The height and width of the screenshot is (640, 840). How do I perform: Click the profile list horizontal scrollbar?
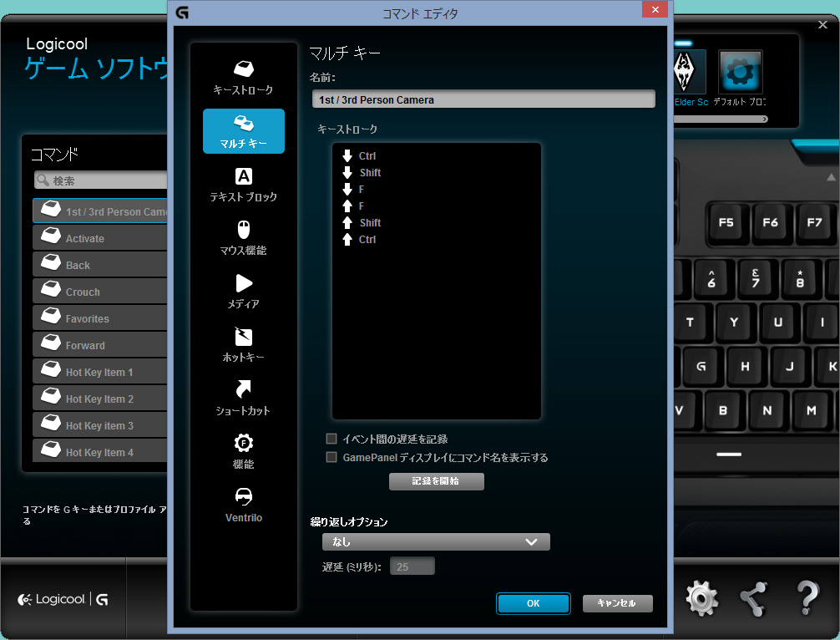pyautogui.click(x=721, y=119)
